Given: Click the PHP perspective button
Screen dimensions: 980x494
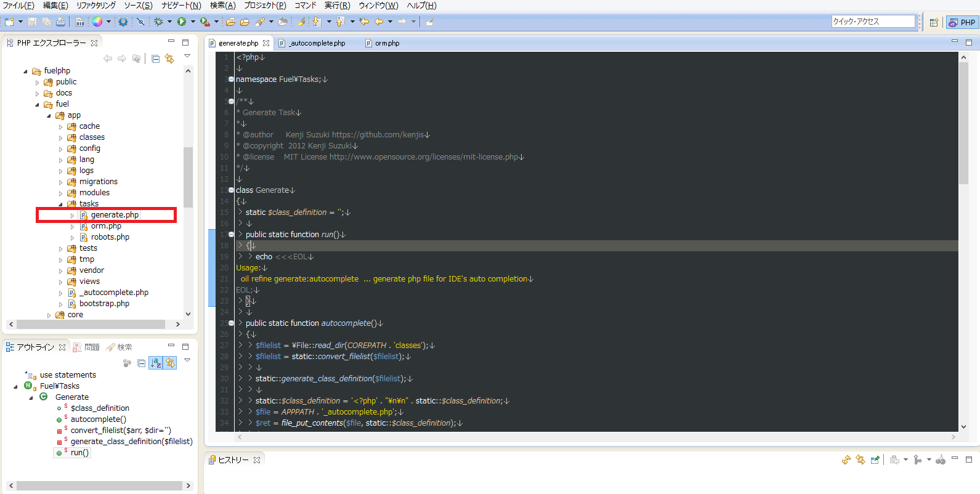Looking at the screenshot, I should click(962, 22).
